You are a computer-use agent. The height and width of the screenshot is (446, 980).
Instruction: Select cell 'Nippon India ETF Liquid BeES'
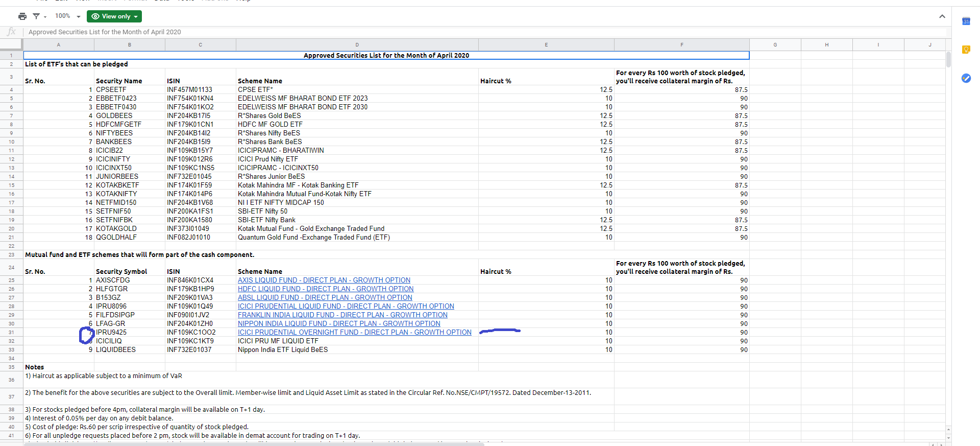coord(357,349)
